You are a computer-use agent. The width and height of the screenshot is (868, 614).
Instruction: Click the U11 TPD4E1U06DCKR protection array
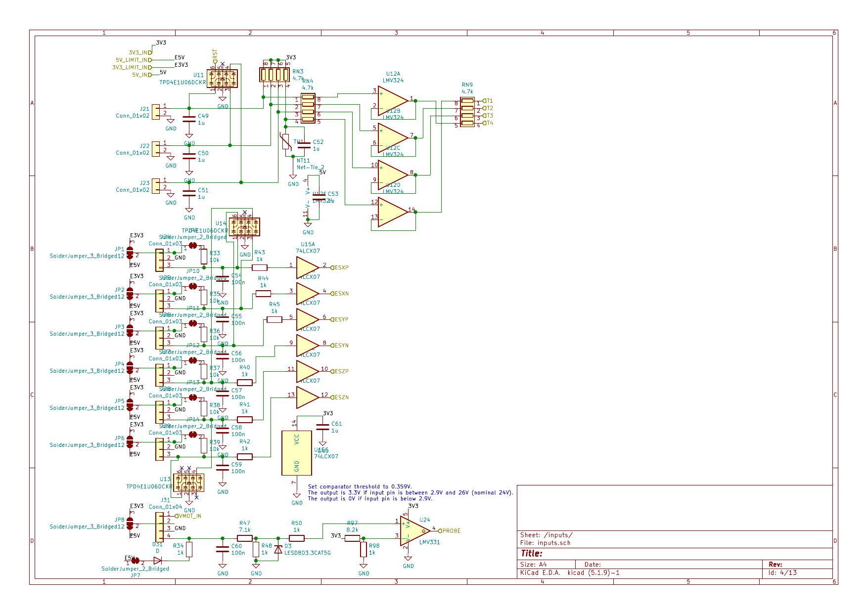[x=222, y=79]
